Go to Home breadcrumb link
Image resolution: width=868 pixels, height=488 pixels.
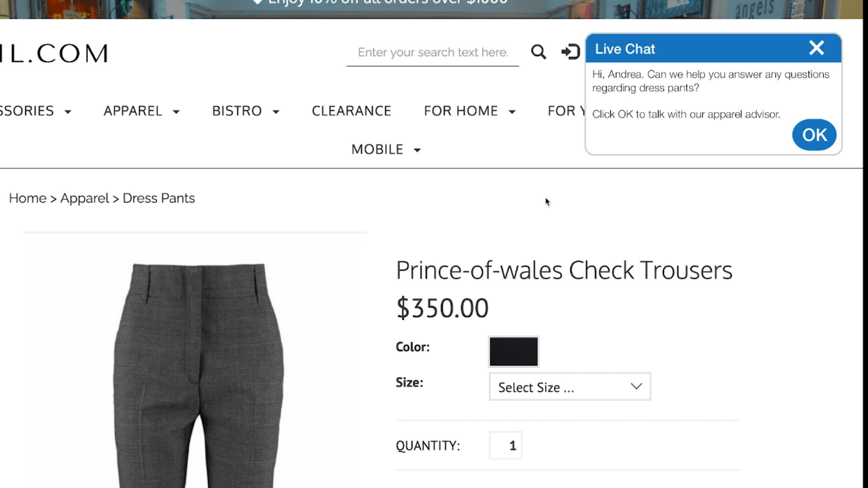pos(28,198)
